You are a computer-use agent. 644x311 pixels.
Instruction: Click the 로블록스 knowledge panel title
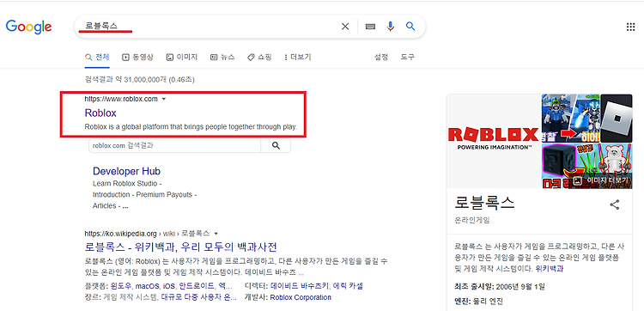coord(484,204)
